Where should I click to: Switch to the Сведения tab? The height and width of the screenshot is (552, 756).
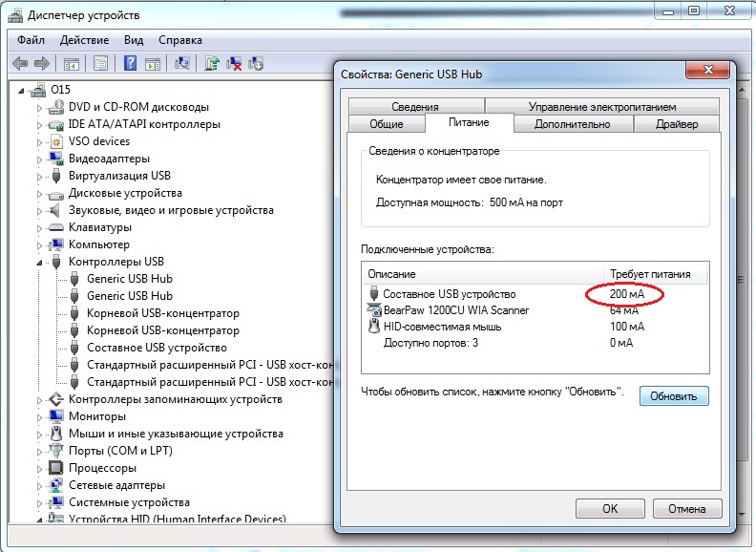(x=415, y=106)
